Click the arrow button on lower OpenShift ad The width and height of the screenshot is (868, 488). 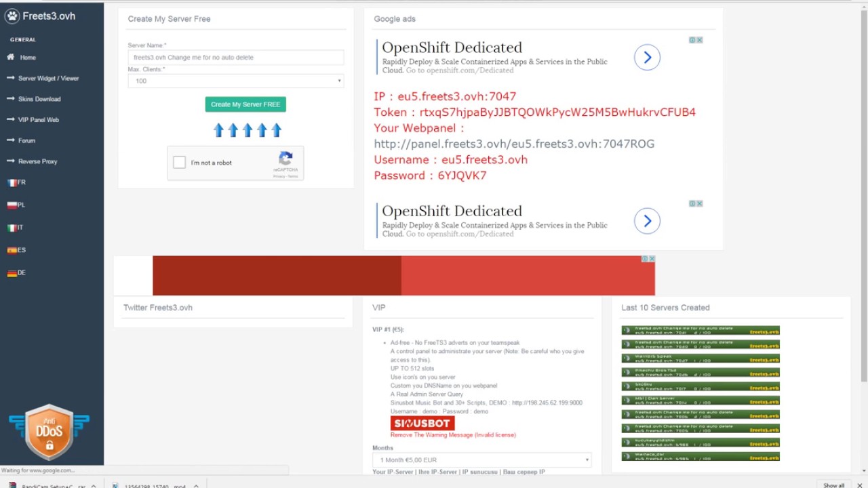[x=647, y=221]
